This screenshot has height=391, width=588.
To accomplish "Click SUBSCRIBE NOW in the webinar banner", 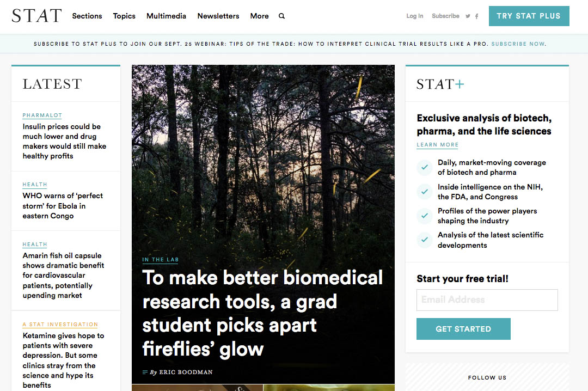I will coord(518,44).
